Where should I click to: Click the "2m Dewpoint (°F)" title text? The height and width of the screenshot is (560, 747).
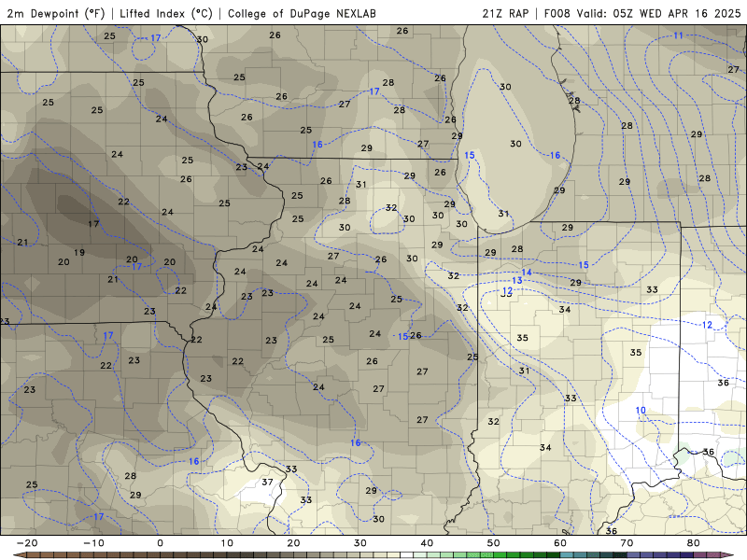[56, 13]
